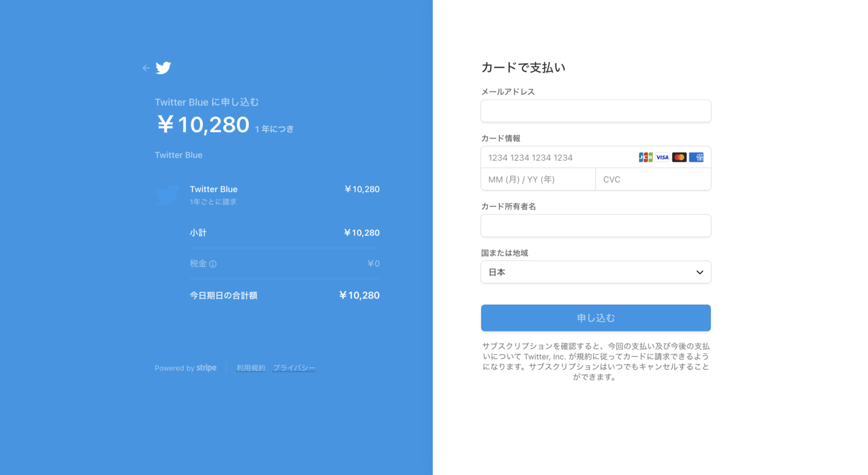Focus the メールアドレス email field
The width and height of the screenshot is (868, 475).
tap(596, 111)
